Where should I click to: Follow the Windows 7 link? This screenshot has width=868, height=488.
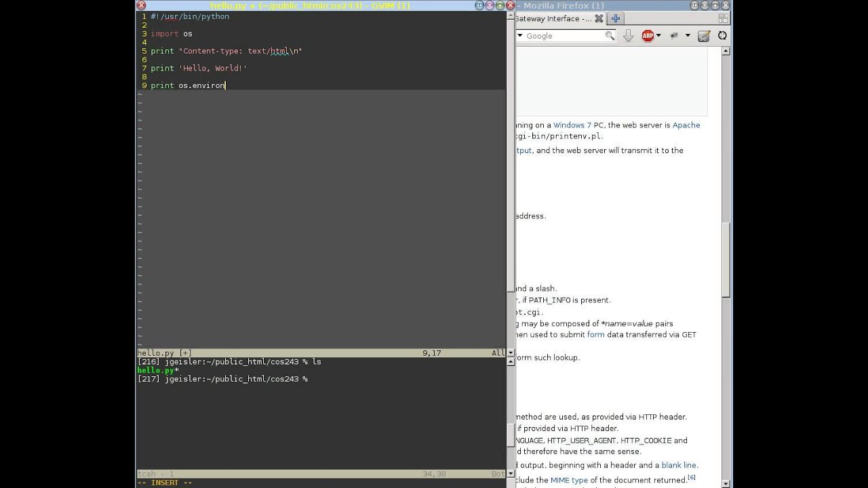[572, 125]
